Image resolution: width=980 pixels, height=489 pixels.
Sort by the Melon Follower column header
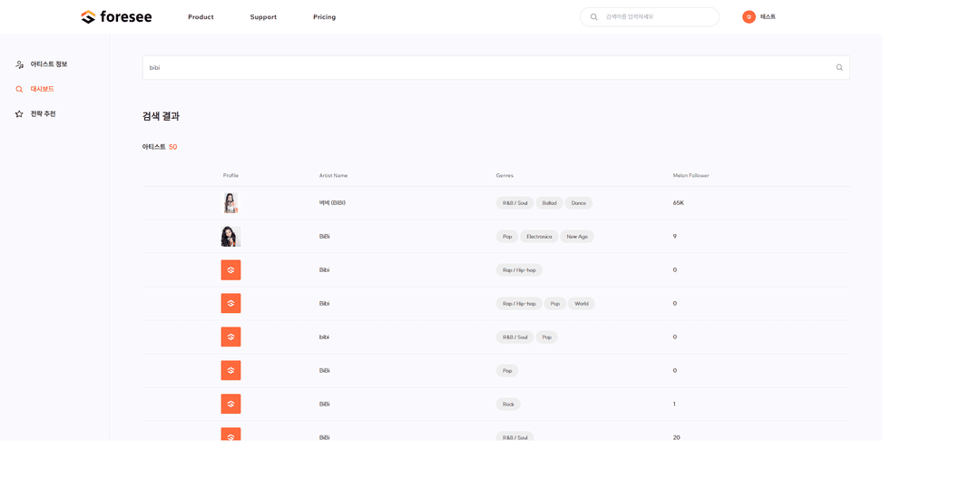point(691,175)
